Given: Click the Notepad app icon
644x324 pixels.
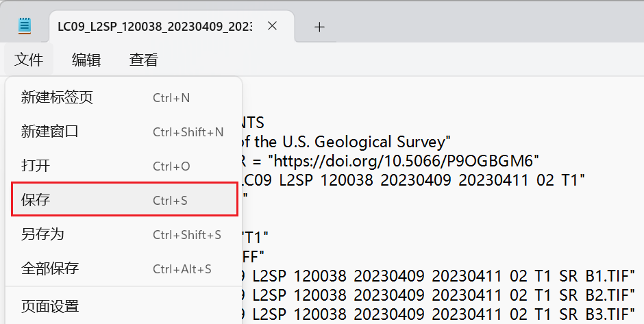Looking at the screenshot, I should 25,26.
